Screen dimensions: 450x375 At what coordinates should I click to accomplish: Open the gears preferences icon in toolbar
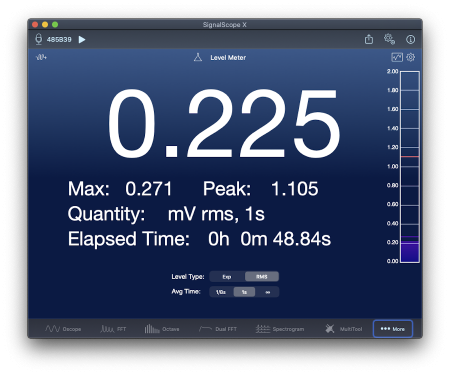coord(389,39)
